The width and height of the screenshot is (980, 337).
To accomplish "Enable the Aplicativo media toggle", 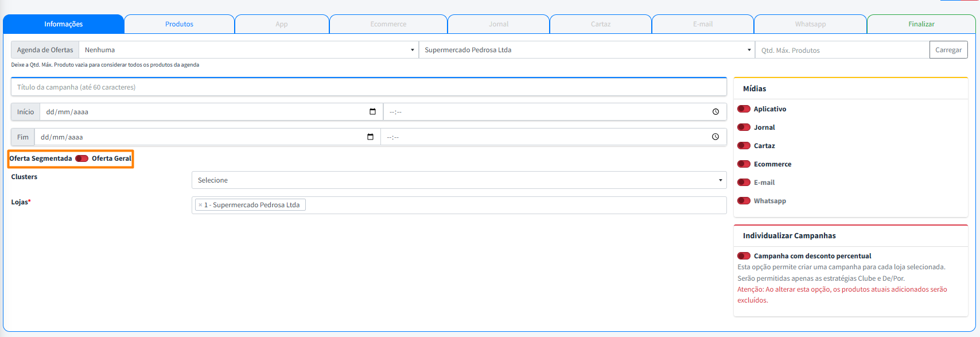I will [744, 109].
